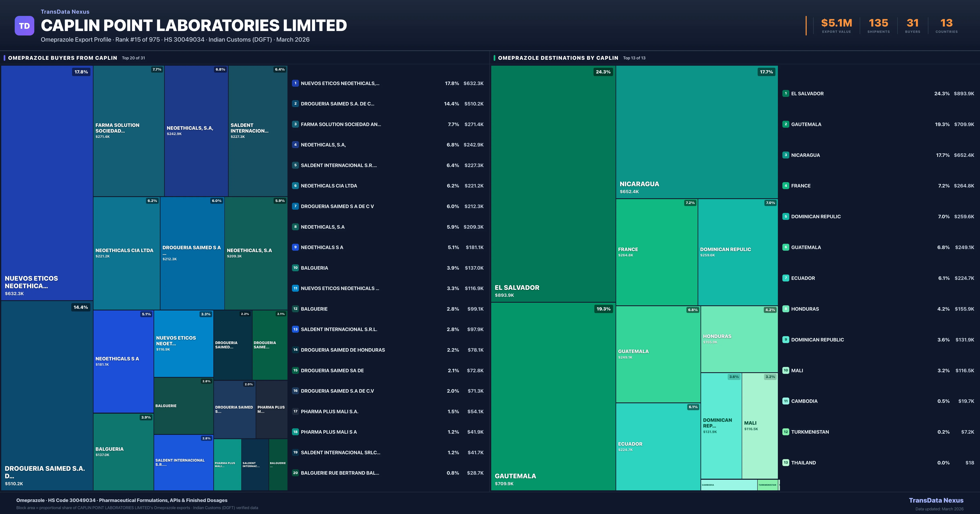
Task: Click the Ecuador row in destinations list
Action: [803, 278]
